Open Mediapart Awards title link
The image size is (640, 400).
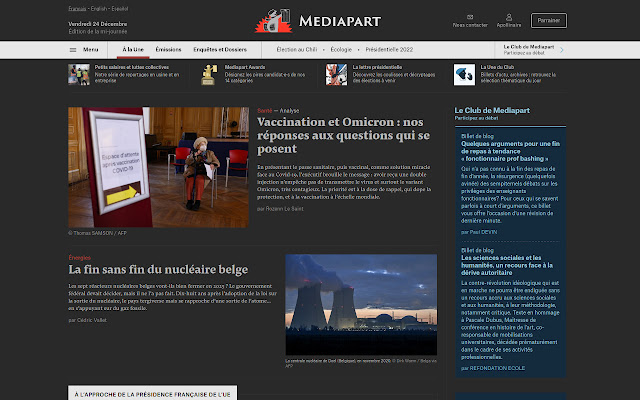(x=245, y=67)
